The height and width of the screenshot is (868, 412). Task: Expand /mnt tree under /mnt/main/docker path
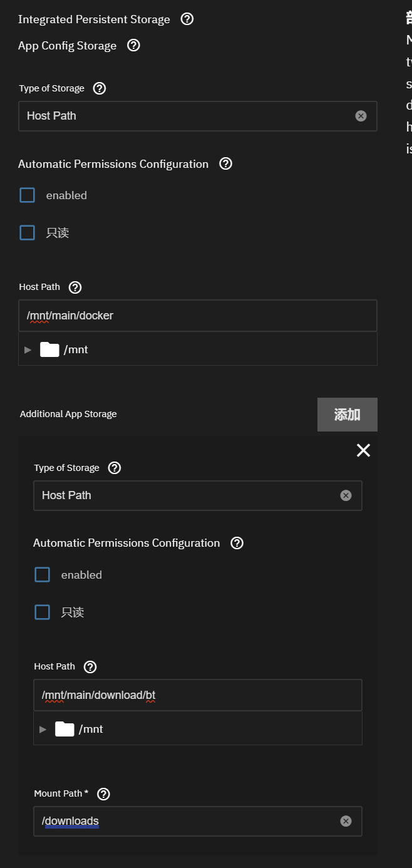pos(28,349)
